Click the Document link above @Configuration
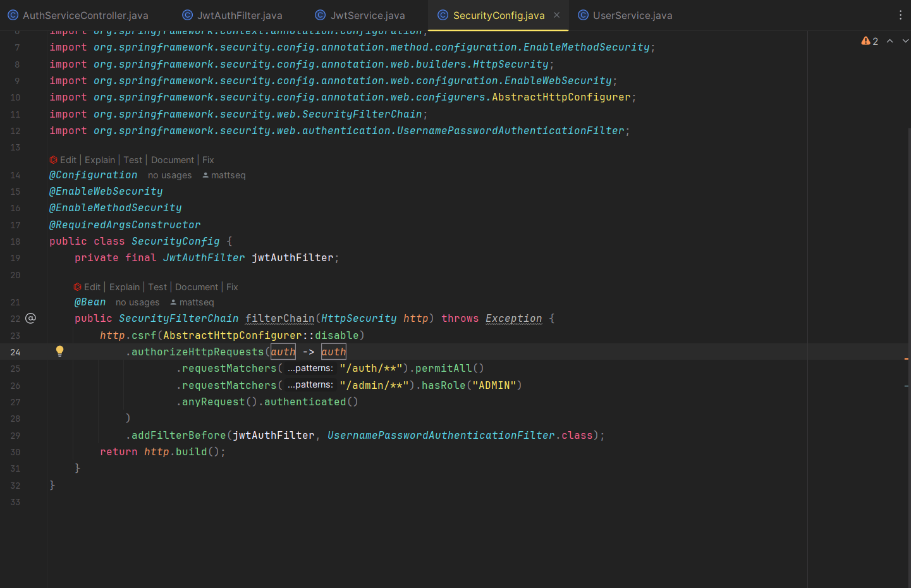The image size is (911, 588). [173, 160]
